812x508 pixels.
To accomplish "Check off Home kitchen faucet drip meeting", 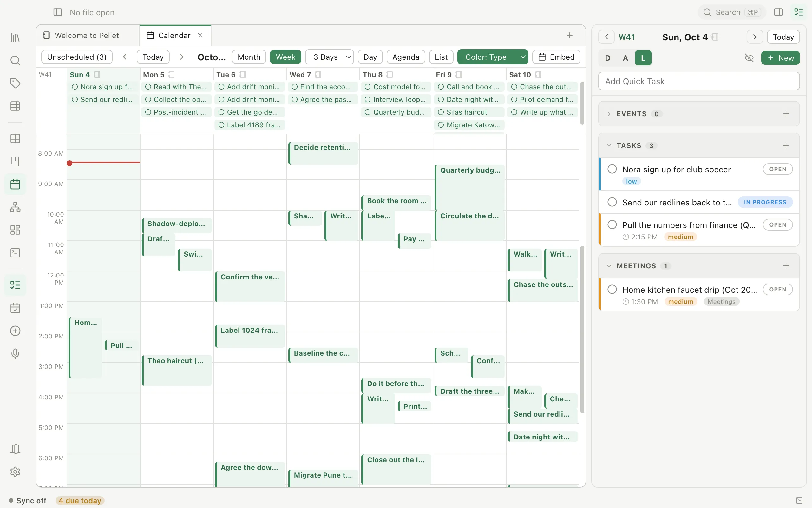I will tap(612, 289).
